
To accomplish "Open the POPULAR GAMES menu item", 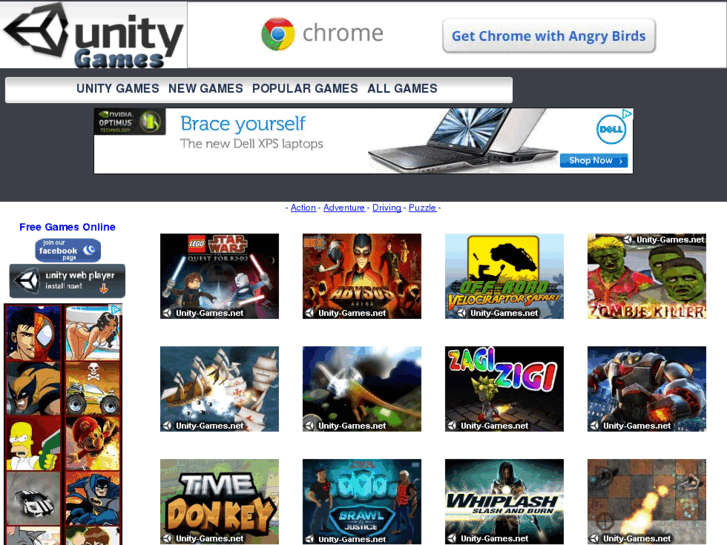I will point(305,89).
